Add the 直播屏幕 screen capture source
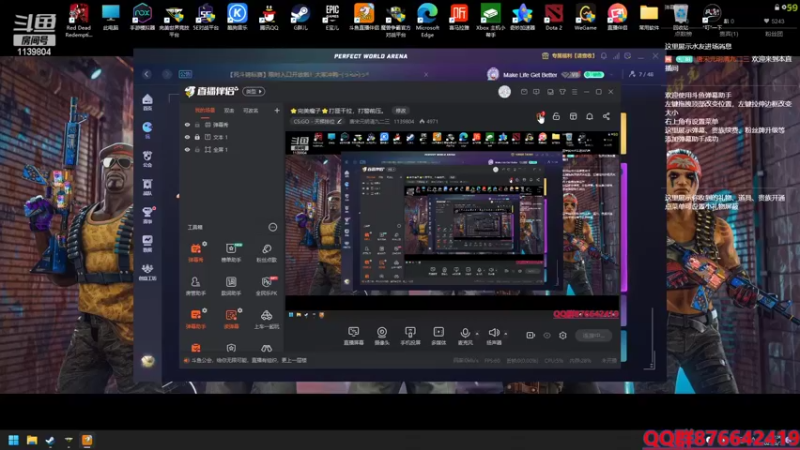 coord(354,336)
